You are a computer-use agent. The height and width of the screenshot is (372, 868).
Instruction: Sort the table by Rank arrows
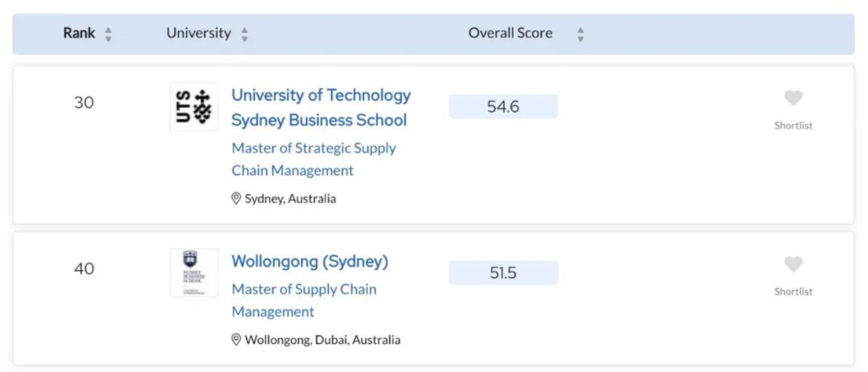coord(108,34)
